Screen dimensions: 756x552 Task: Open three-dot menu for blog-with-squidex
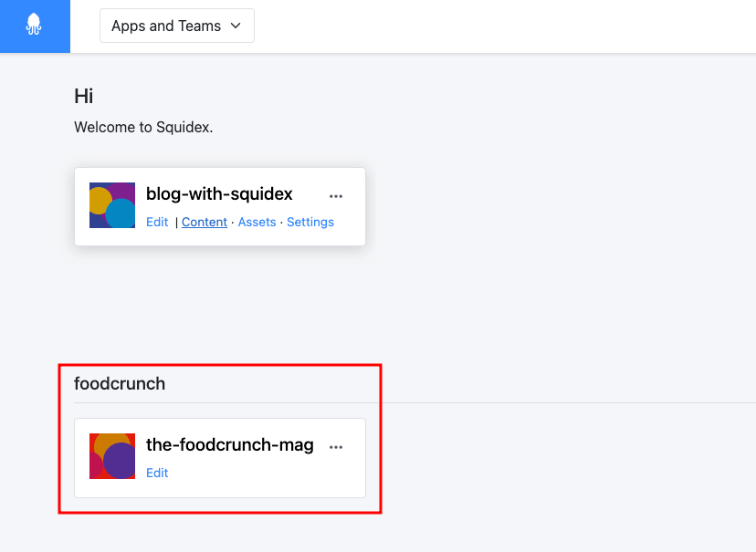(x=336, y=196)
